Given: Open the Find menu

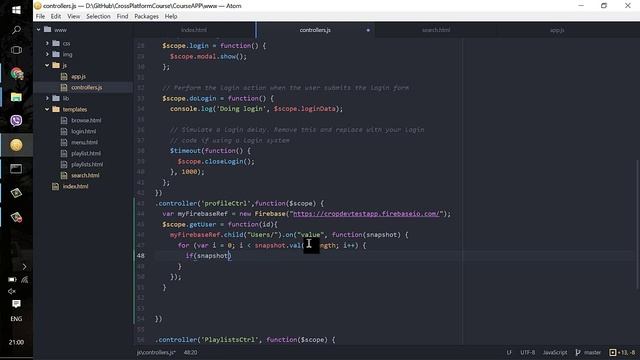Looking at the screenshot, I should pyautogui.click(x=122, y=16).
